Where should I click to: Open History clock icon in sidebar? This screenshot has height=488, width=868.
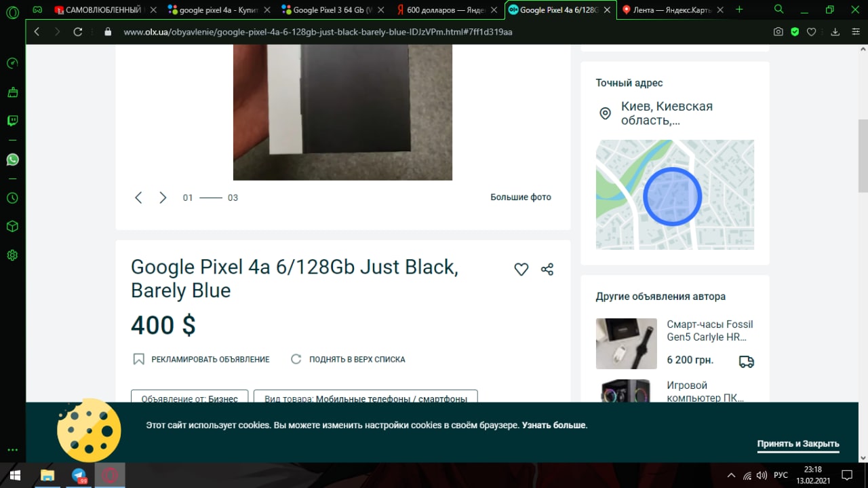(12, 198)
